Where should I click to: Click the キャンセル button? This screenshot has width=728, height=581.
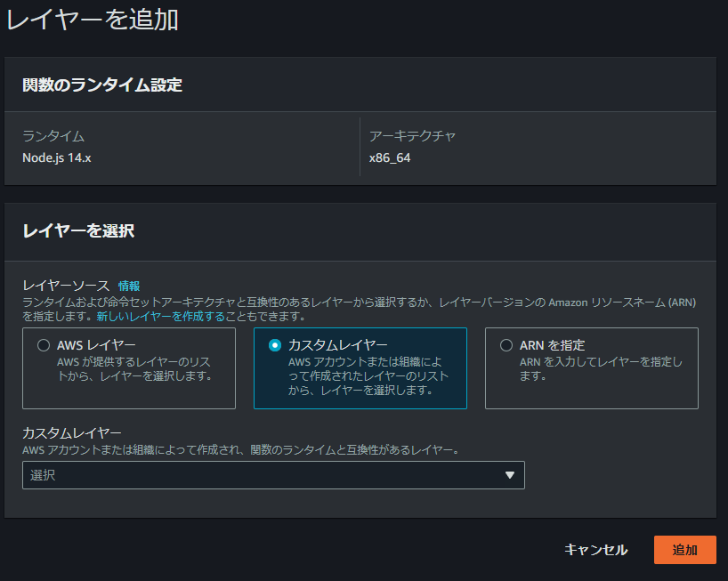pyautogui.click(x=595, y=550)
